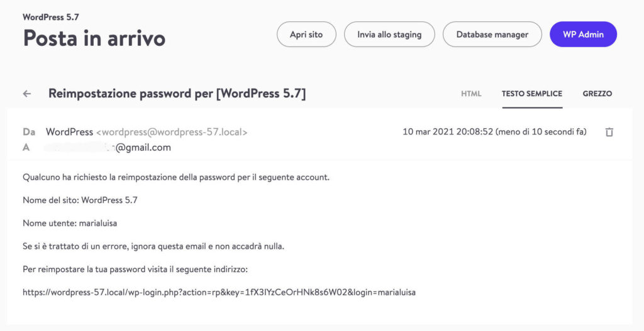
Task: Click the Posta in arrivo page heading
Action: (x=94, y=38)
